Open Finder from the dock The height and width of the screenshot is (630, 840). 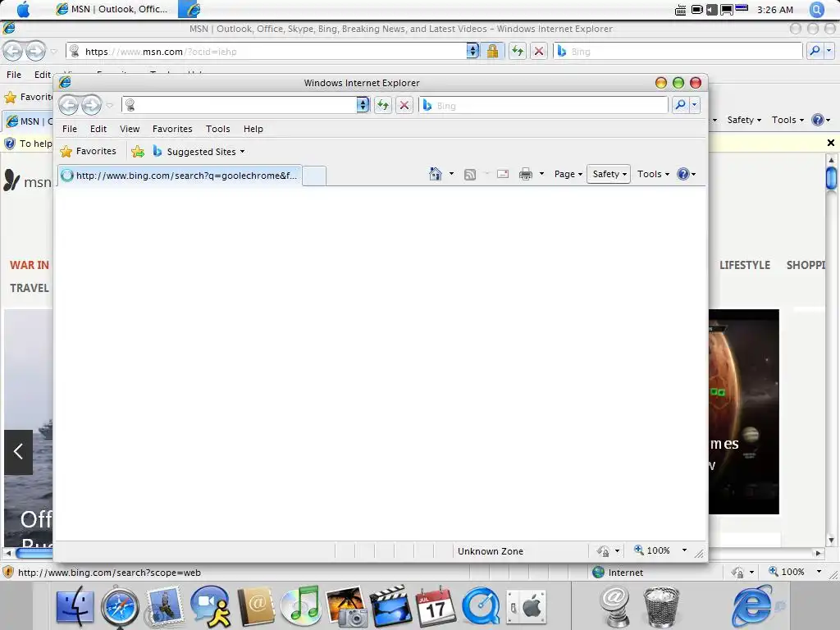pyautogui.click(x=75, y=606)
